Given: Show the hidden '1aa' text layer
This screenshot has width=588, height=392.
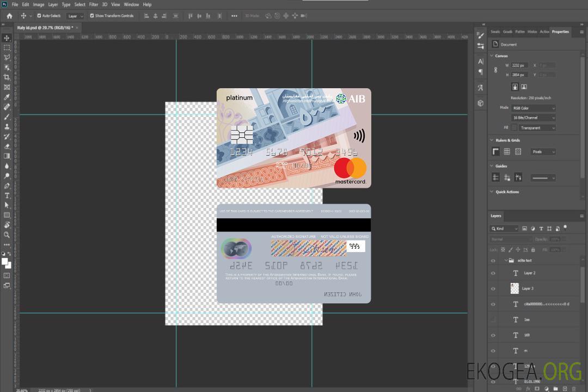Looking at the screenshot, I should point(493,320).
